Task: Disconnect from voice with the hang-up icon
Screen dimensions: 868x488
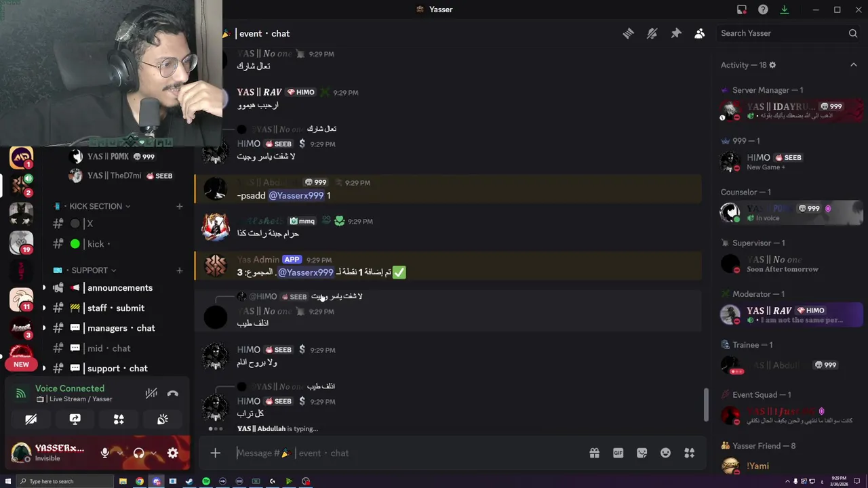Action: click(173, 393)
